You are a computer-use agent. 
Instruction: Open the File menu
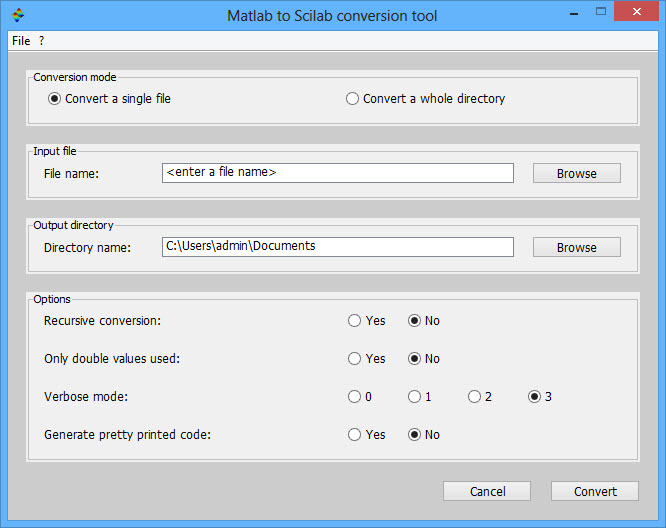pyautogui.click(x=21, y=41)
